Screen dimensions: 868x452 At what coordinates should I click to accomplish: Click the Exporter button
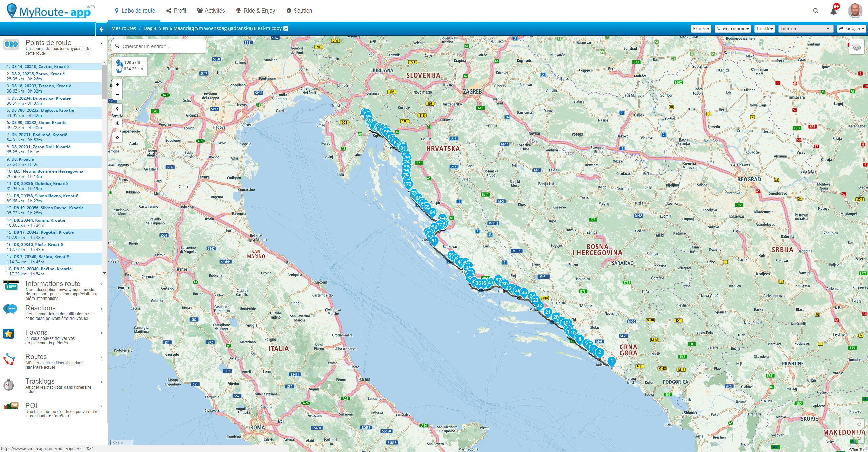point(701,29)
